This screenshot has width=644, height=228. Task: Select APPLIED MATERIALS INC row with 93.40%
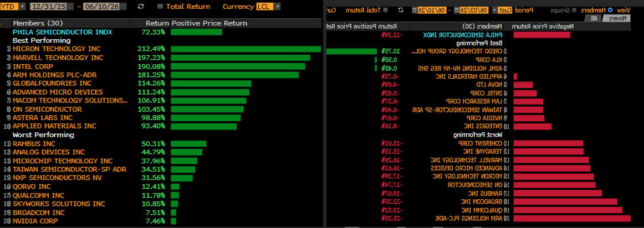click(x=161, y=126)
